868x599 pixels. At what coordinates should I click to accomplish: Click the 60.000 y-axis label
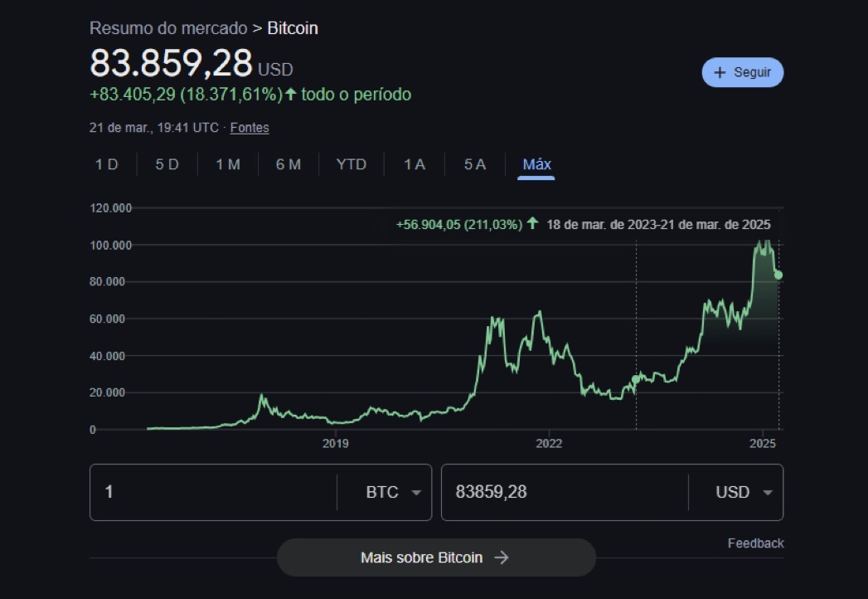(108, 319)
